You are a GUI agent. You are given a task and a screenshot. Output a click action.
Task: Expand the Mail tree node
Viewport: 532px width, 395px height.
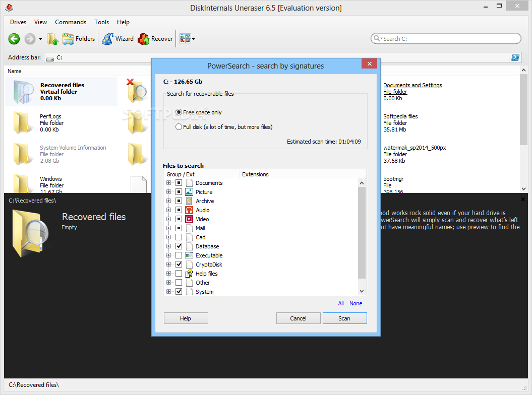[168, 228]
